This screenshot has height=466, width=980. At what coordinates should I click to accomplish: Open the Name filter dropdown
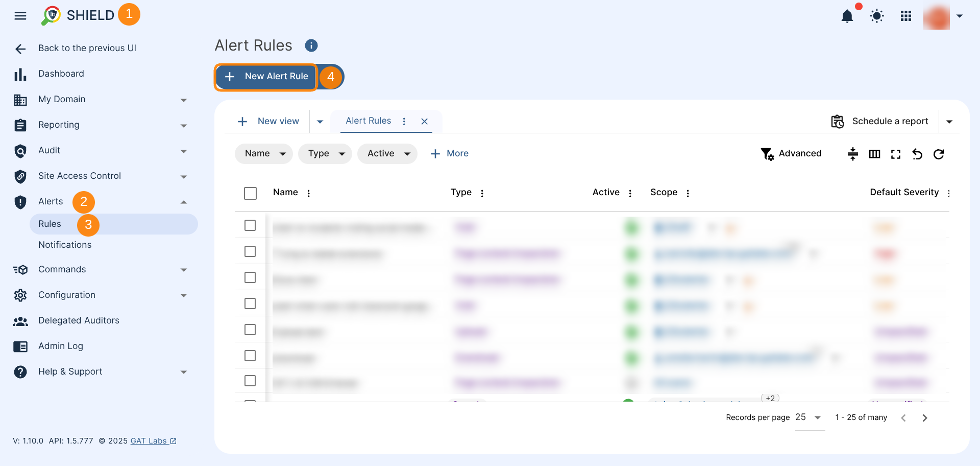[x=264, y=153]
